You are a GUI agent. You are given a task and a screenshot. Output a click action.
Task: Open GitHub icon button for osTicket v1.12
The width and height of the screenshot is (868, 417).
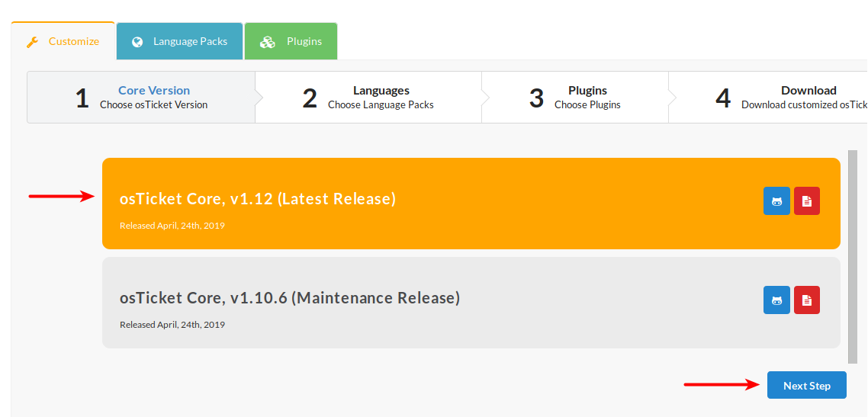(776, 201)
